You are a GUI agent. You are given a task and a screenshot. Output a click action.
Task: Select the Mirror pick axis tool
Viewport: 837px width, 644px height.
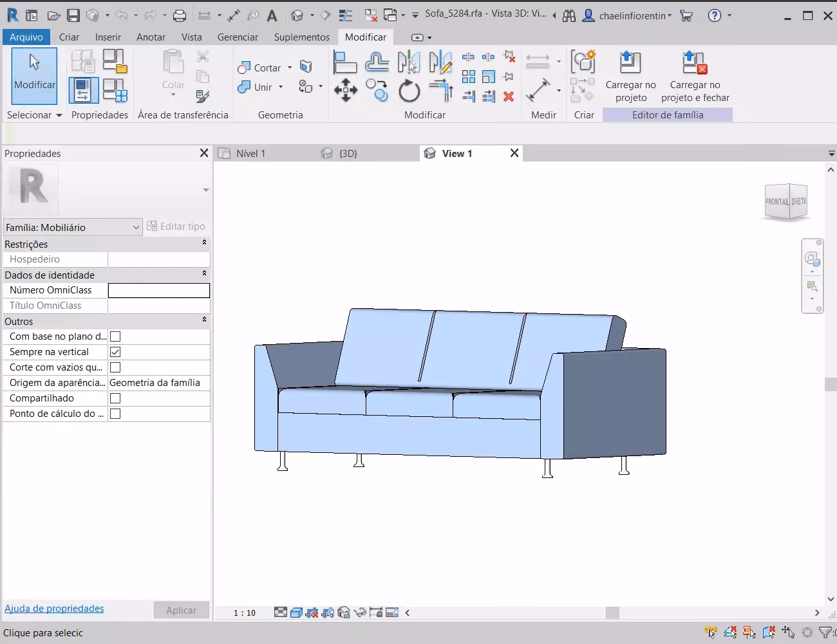pyautogui.click(x=409, y=62)
